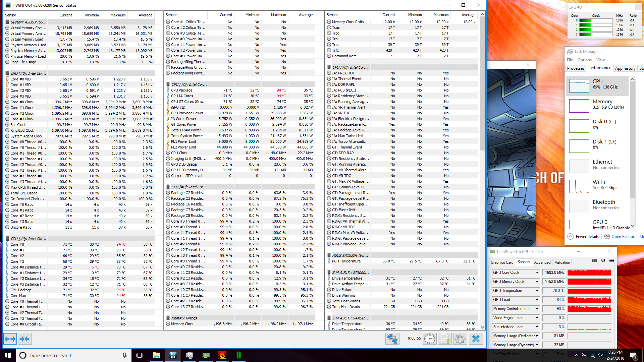Click the log file with plus icon
This screenshot has width=644, height=362.
(445, 339)
